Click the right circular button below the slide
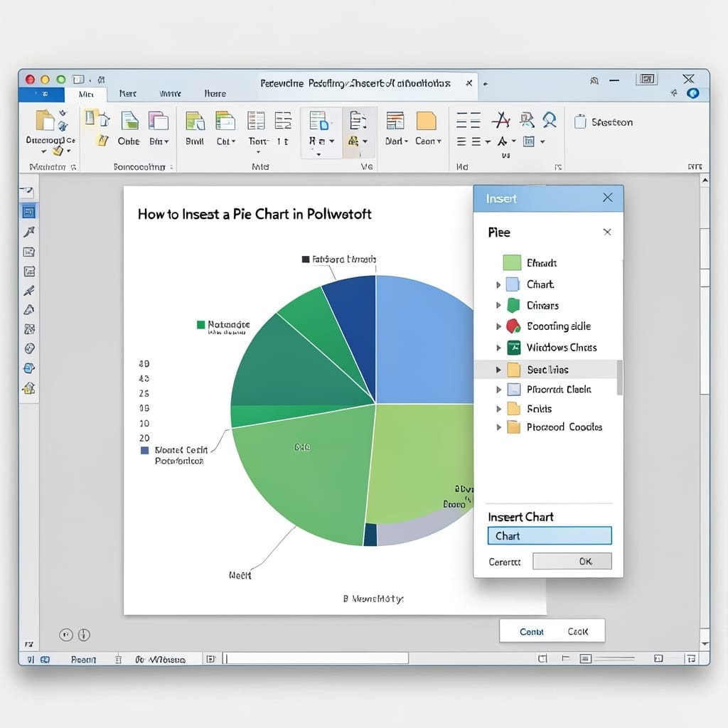The image size is (728, 728). pos(84,635)
